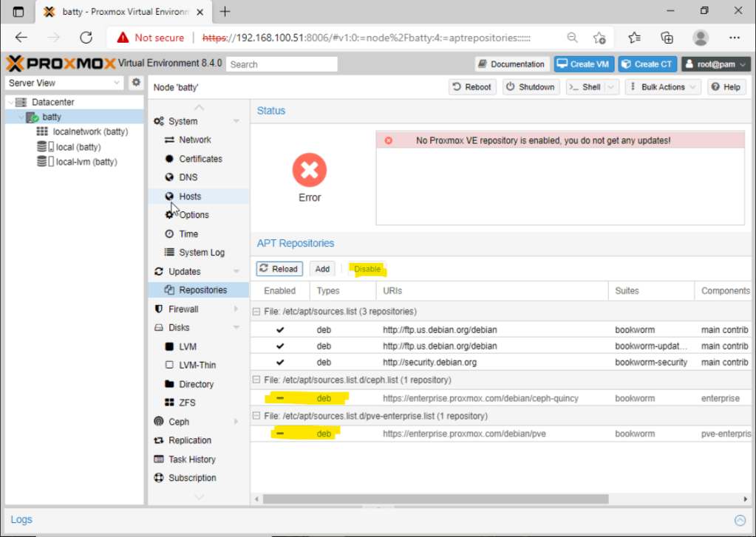Select the enabled security.debian.org repository checkmark
Viewport: 756px width, 537px height.
[x=280, y=362]
